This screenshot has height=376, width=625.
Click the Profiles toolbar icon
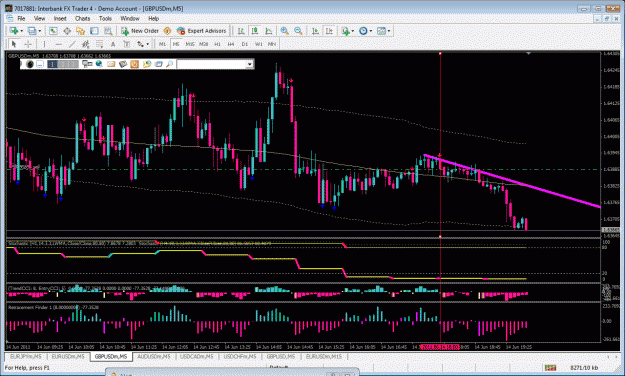tap(32, 31)
